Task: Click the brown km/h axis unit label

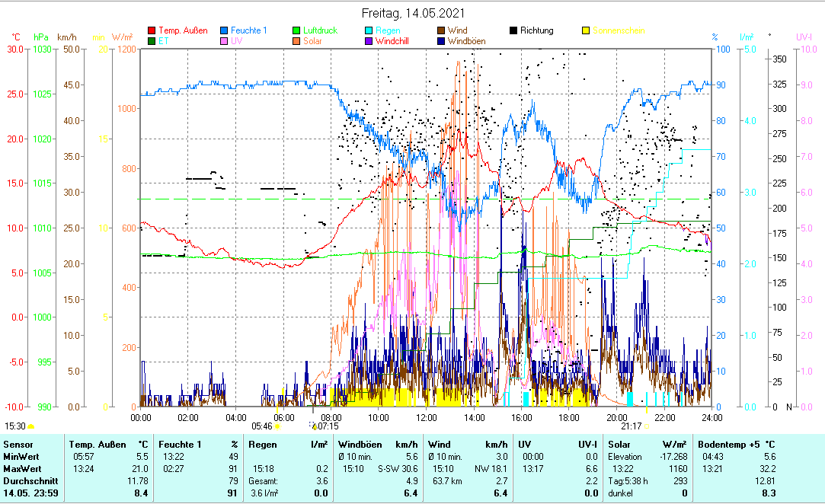Action: [x=67, y=37]
